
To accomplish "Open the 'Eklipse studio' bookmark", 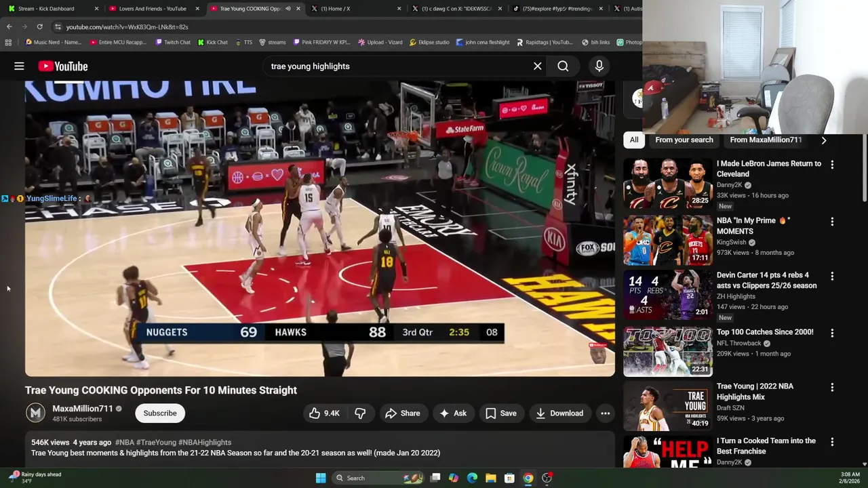I will [429, 42].
